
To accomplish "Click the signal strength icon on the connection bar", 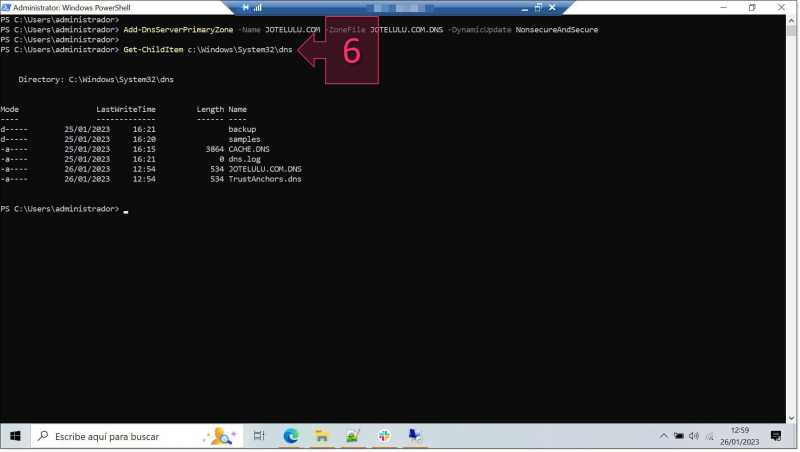I will point(258,8).
